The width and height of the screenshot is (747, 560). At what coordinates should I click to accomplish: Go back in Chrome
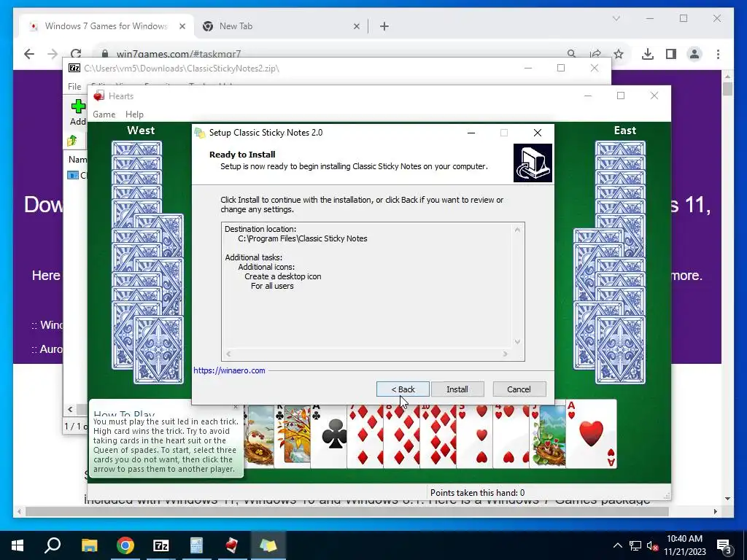(29, 54)
